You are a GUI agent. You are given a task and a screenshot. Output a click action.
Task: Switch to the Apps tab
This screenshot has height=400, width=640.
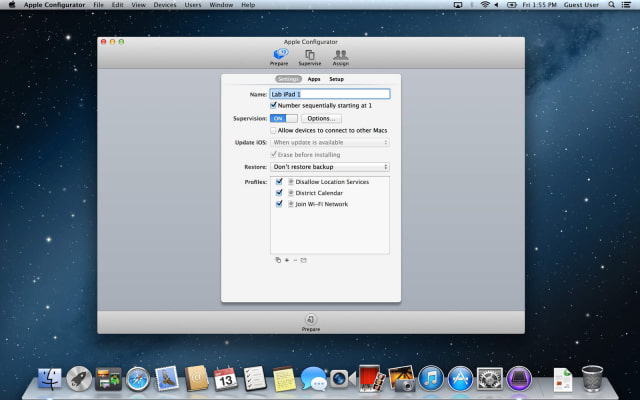point(314,79)
